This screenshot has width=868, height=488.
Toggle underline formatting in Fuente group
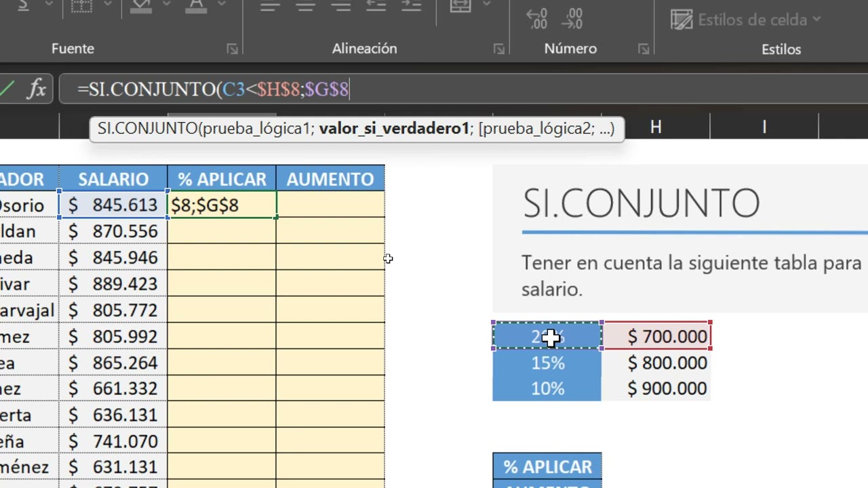pos(23,5)
